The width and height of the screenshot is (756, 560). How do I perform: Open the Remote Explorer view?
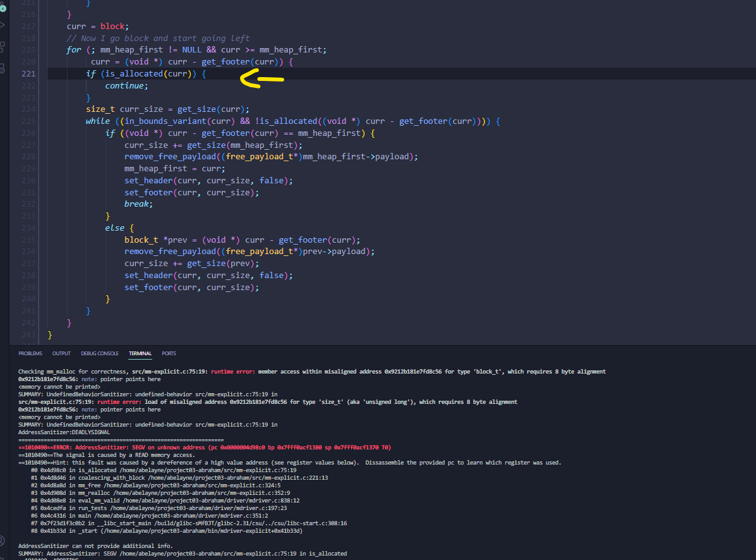(x=2, y=67)
